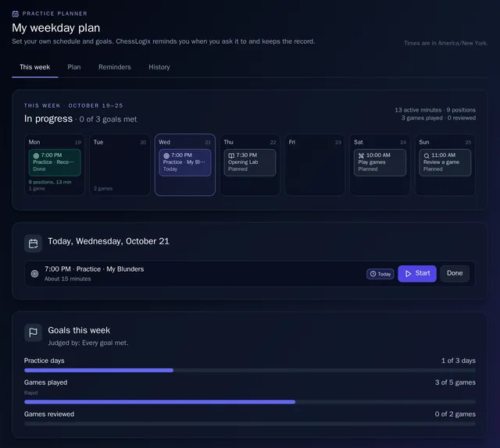Click the Practice days progress bar
500x448 pixels.
(250, 370)
